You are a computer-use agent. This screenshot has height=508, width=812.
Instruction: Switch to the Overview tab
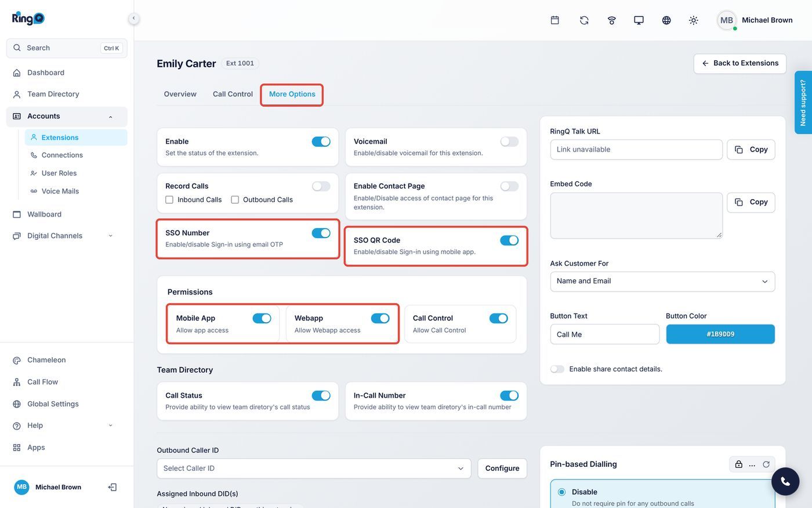pos(180,94)
